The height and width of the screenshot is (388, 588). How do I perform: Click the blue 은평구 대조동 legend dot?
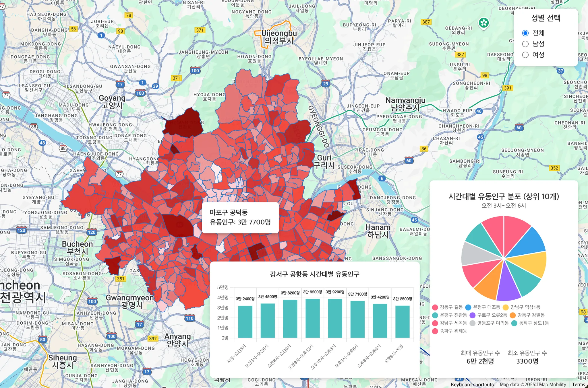pos(468,307)
